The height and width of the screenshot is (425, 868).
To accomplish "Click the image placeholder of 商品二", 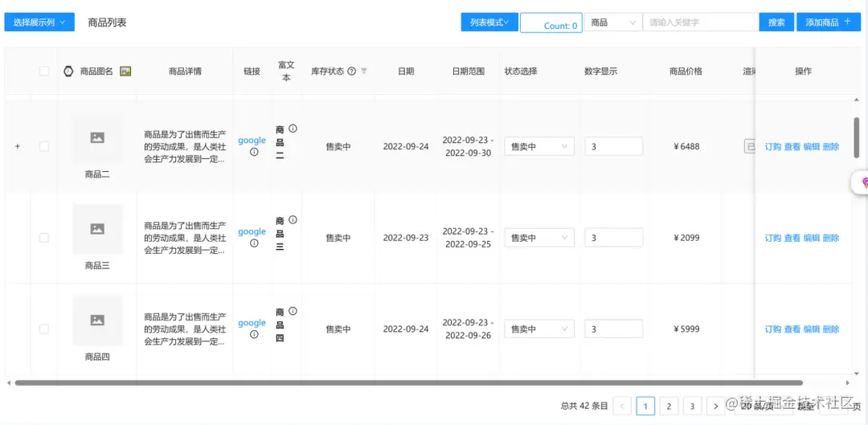I will pyautogui.click(x=97, y=138).
